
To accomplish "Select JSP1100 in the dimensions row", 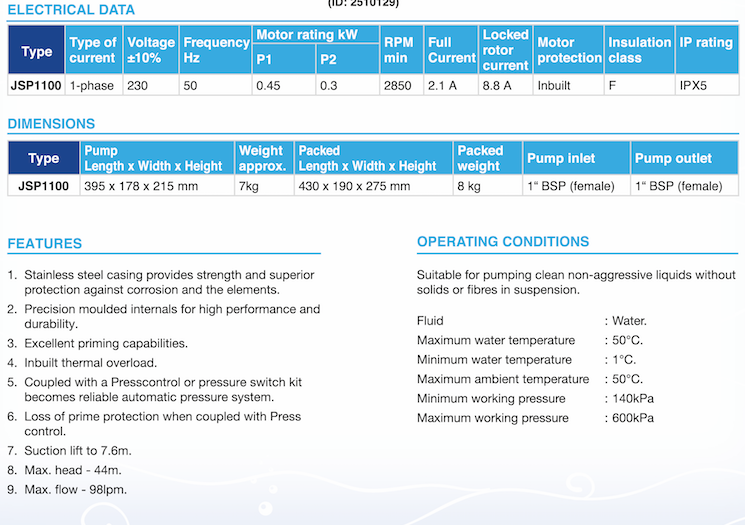I will 44,186.
